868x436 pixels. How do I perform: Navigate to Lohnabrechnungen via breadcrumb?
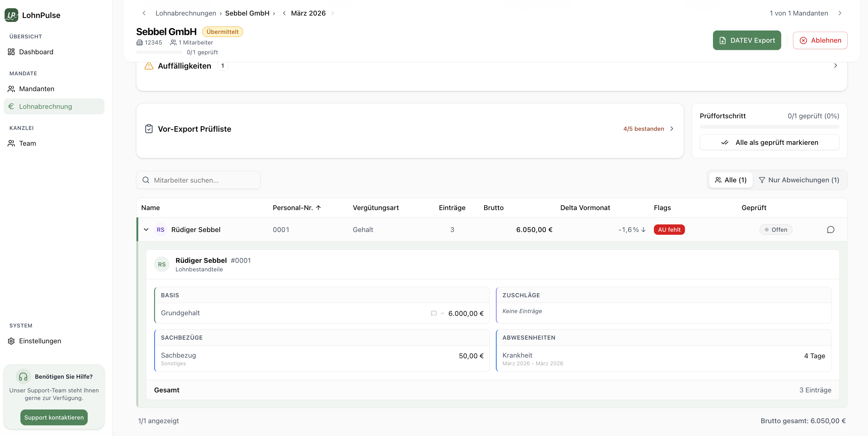click(186, 13)
